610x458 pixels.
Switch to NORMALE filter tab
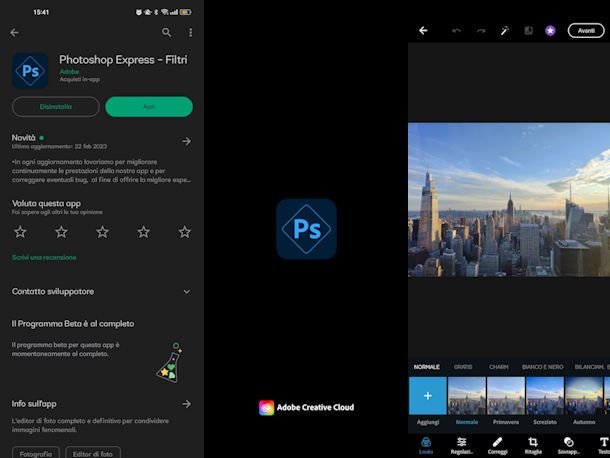click(x=427, y=367)
